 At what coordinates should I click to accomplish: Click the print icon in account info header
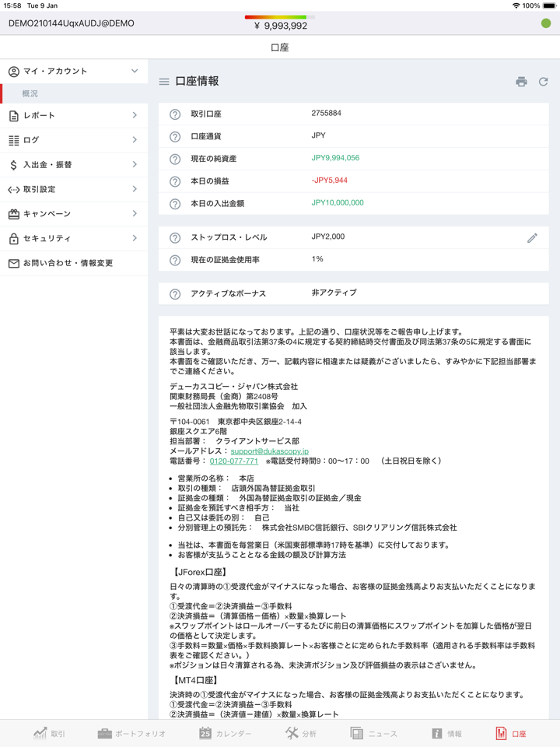521,82
